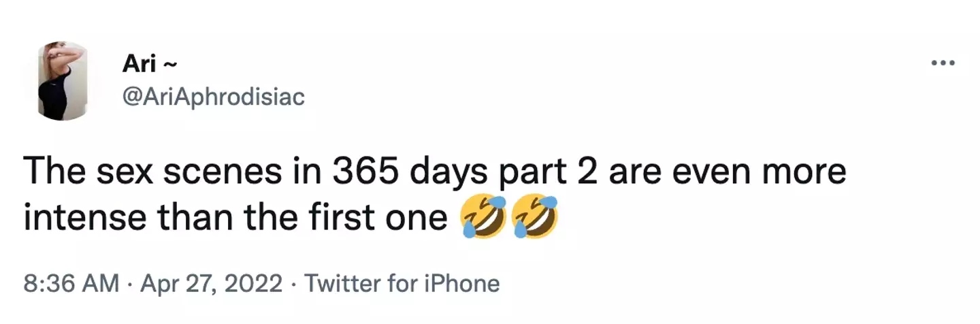980x324 pixels.
Task: Click the first rolling-laughing emoji
Action: tap(483, 217)
